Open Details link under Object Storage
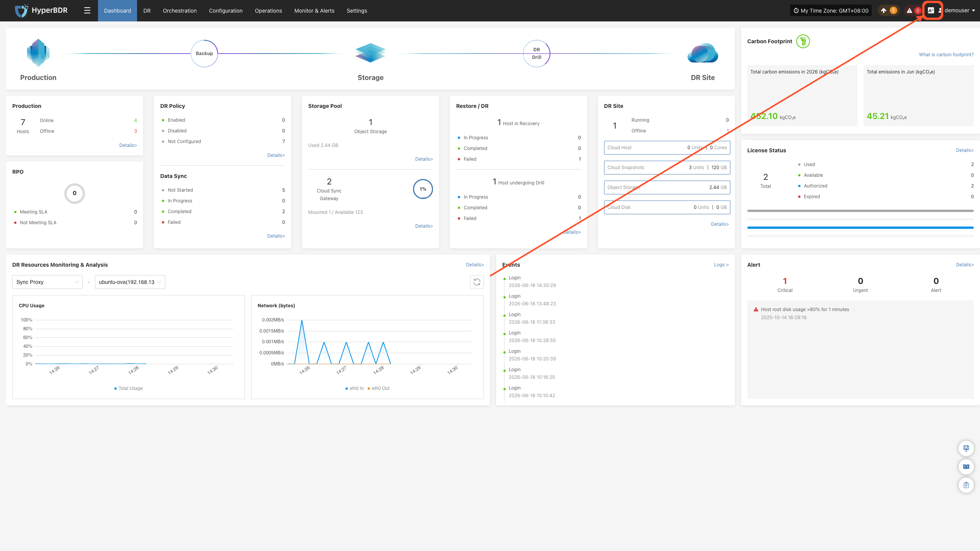This screenshot has height=551, width=980. point(424,159)
